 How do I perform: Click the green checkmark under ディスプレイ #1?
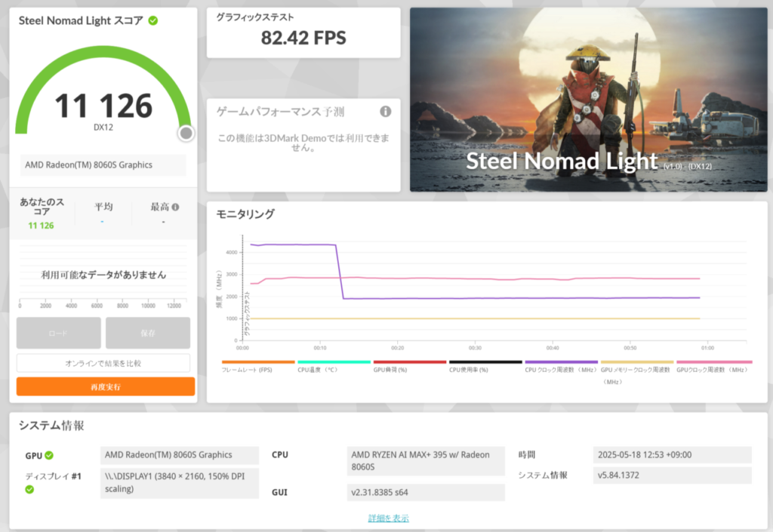click(x=29, y=489)
